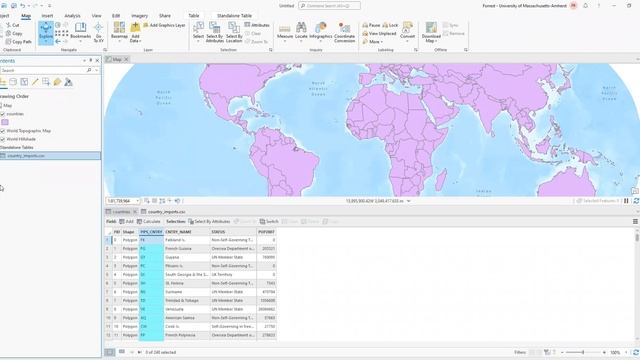Open the Bookmarks gallery

pos(80,32)
